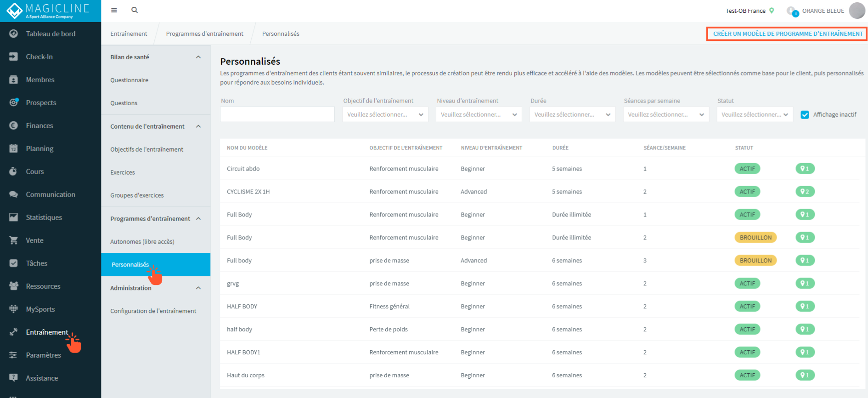Click Test-OB France studio name
The width and height of the screenshot is (868, 398).
coord(745,11)
